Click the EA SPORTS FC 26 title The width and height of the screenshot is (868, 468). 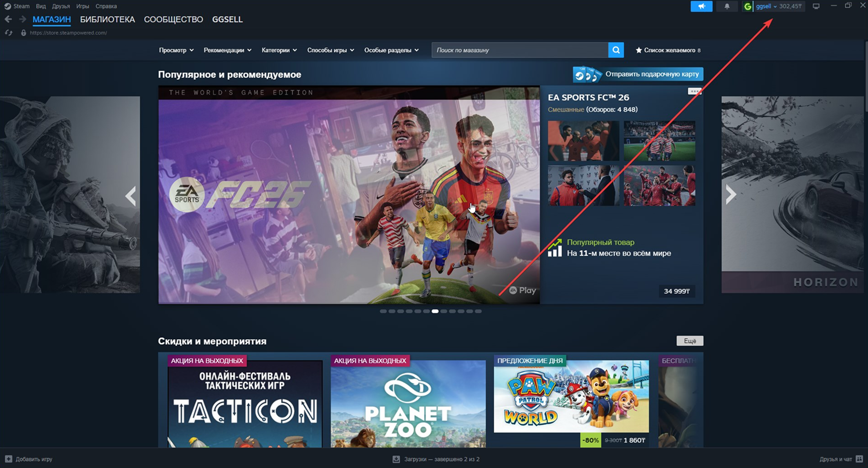(x=588, y=97)
